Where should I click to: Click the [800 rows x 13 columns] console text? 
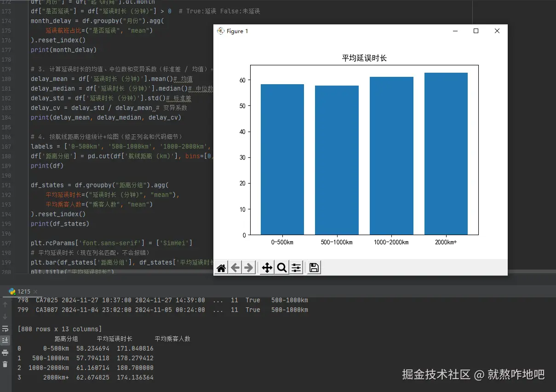click(60, 329)
